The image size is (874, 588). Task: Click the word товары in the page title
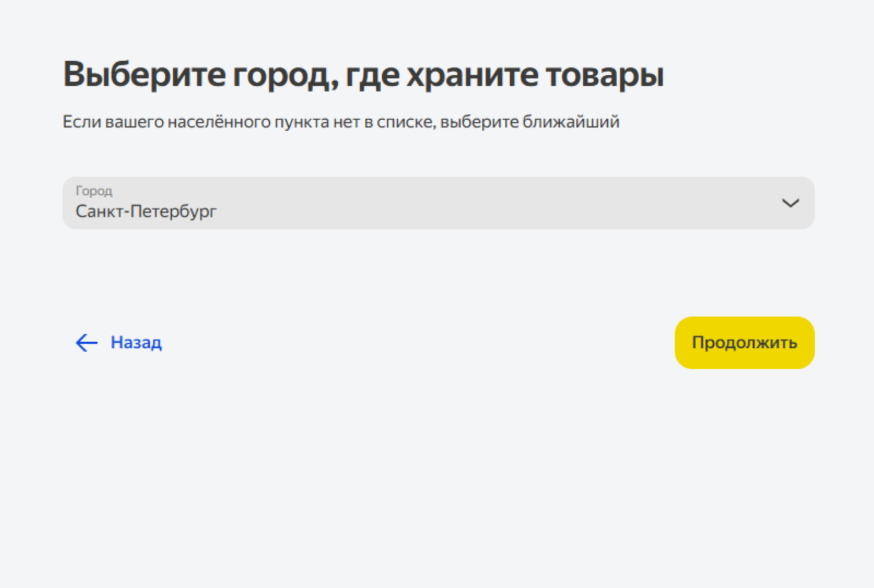coord(604,75)
